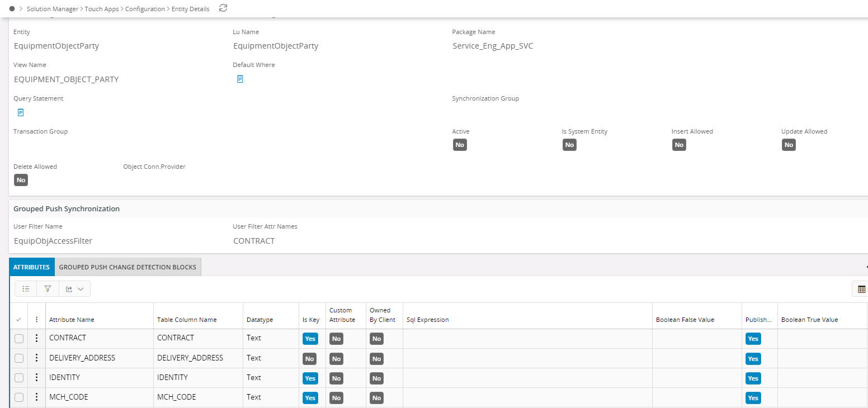The height and width of the screenshot is (408, 868).
Task: Open the column header three-dot menu
Action: 37,320
